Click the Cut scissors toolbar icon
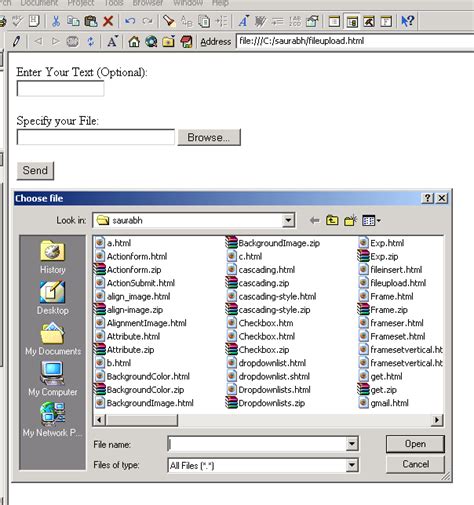This screenshot has height=505, width=474. (56, 21)
